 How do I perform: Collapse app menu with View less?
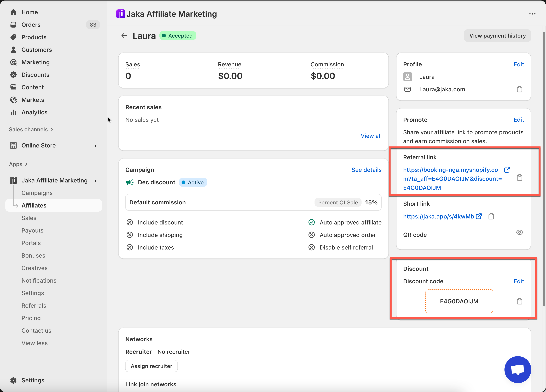(34, 343)
